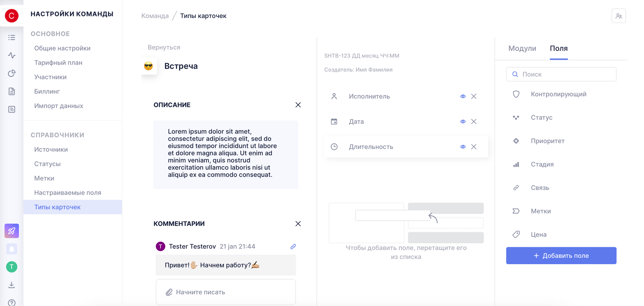Open the pie chart reports icon
Image resolution: width=644 pixels, height=306 pixels.
12,73
